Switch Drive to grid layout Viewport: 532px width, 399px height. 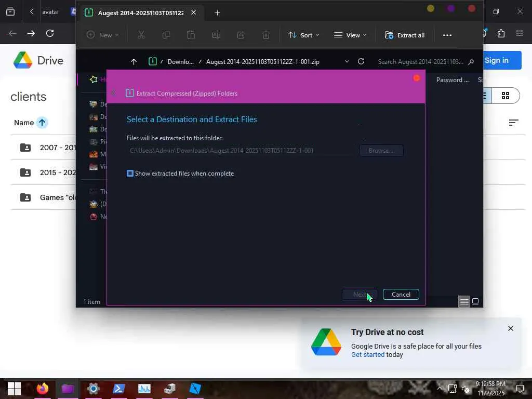505,96
